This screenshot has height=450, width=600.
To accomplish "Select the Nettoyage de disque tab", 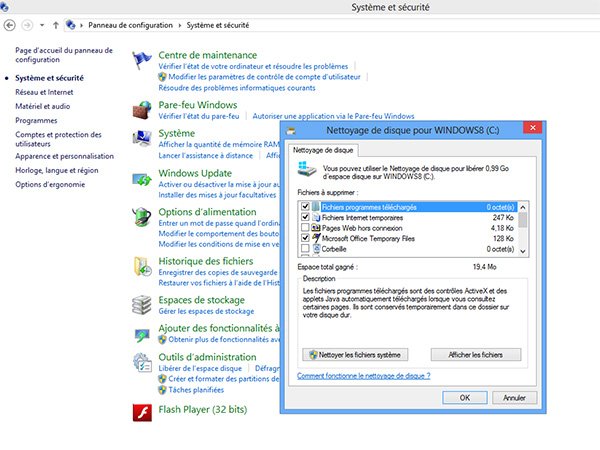I will (x=323, y=150).
